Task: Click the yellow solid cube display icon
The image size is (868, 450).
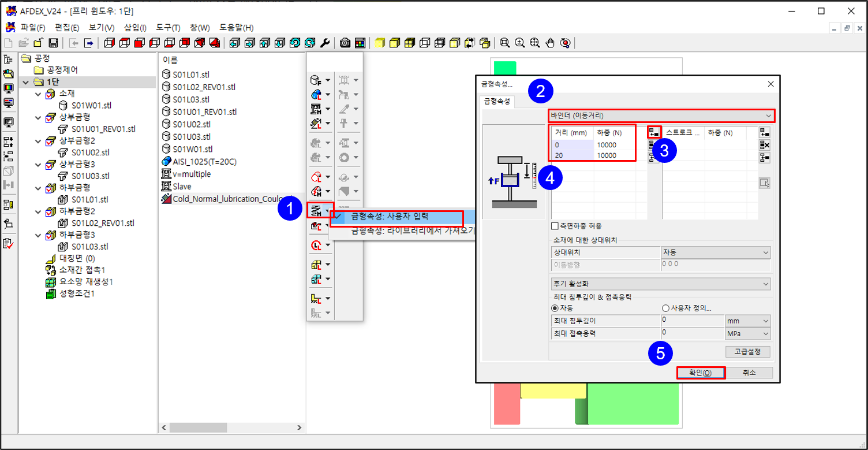Action: [379, 43]
